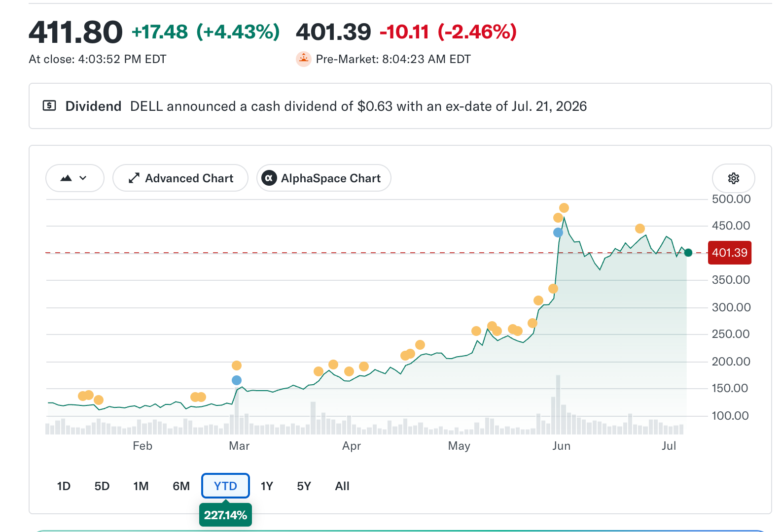Click the -10.11 (-2.46%) pre-market change

point(448,32)
